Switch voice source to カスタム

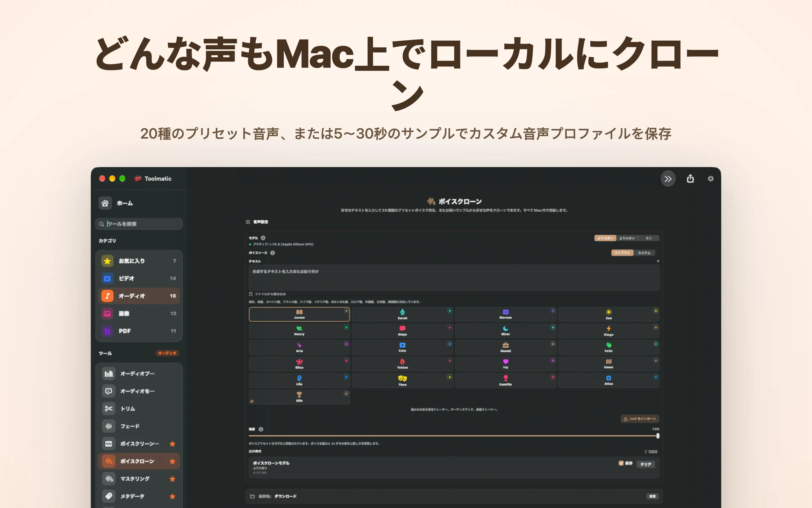644,253
